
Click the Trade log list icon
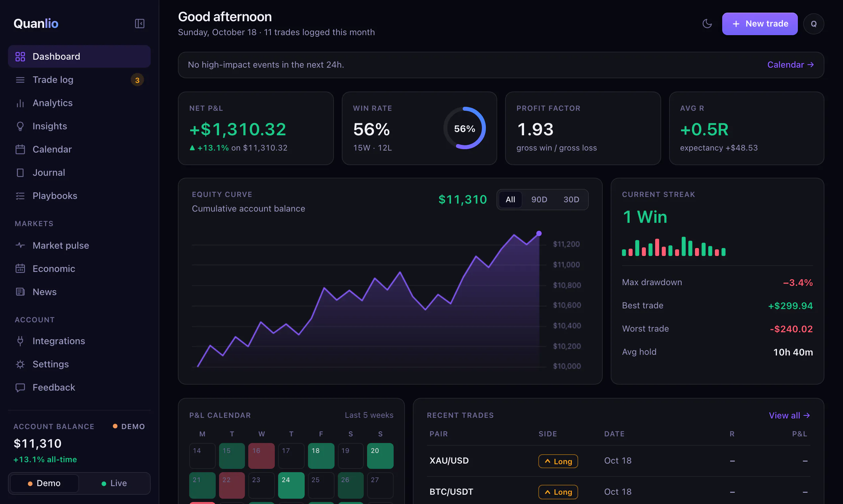click(x=20, y=80)
